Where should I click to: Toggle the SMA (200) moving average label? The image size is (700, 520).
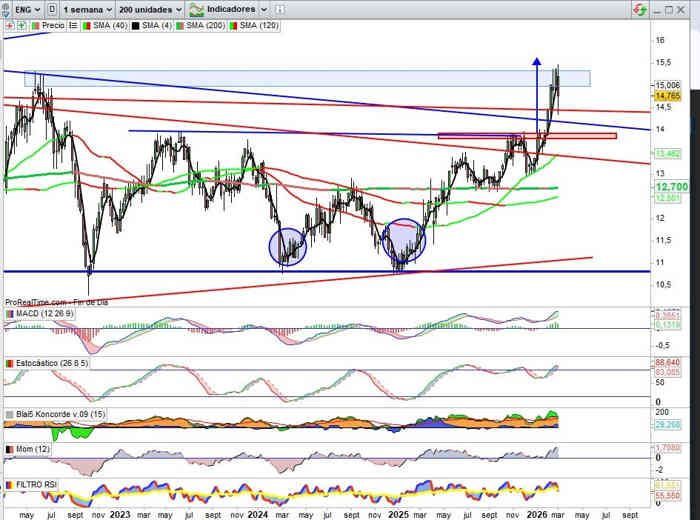tap(206, 24)
